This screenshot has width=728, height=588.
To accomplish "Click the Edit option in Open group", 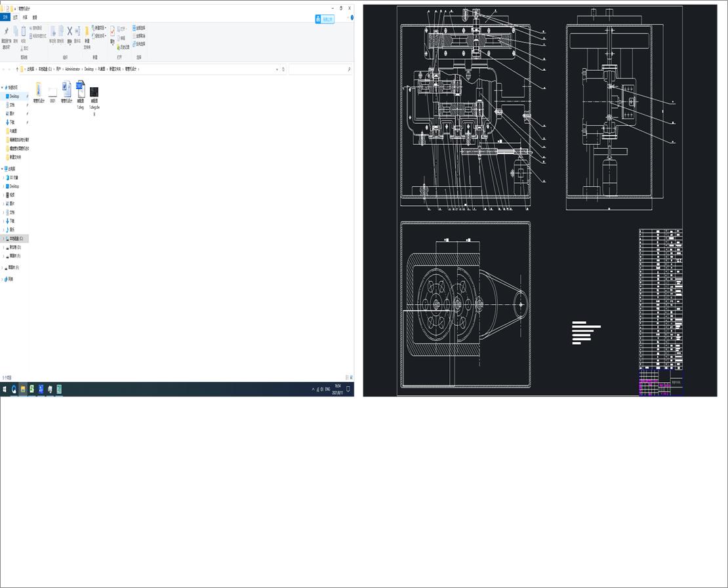I will 121,38.
